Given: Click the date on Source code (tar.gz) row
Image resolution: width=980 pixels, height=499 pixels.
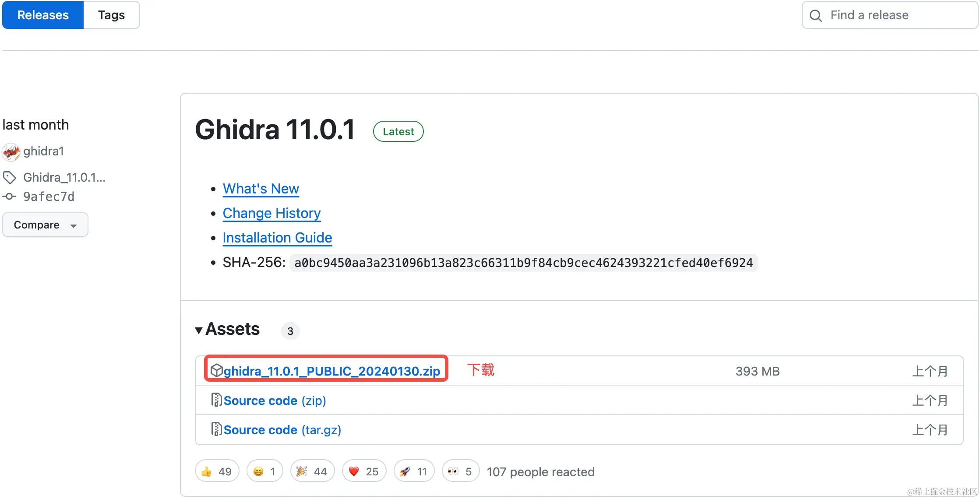Looking at the screenshot, I should [930, 430].
